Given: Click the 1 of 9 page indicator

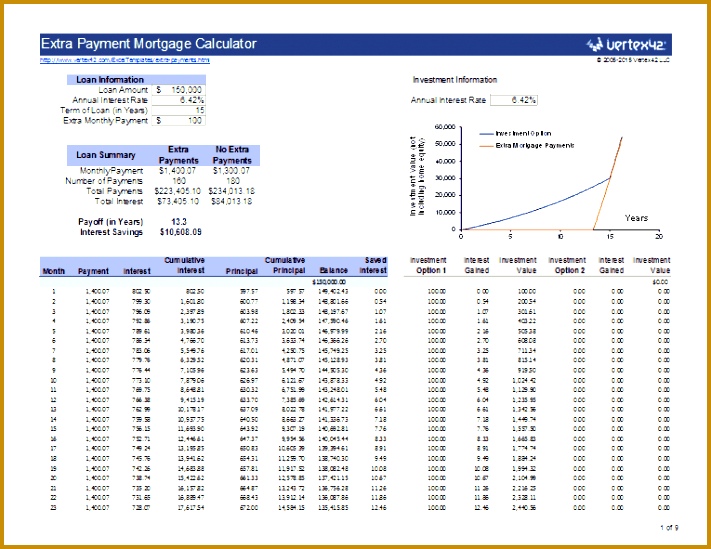Looking at the screenshot, I should click(x=669, y=528).
